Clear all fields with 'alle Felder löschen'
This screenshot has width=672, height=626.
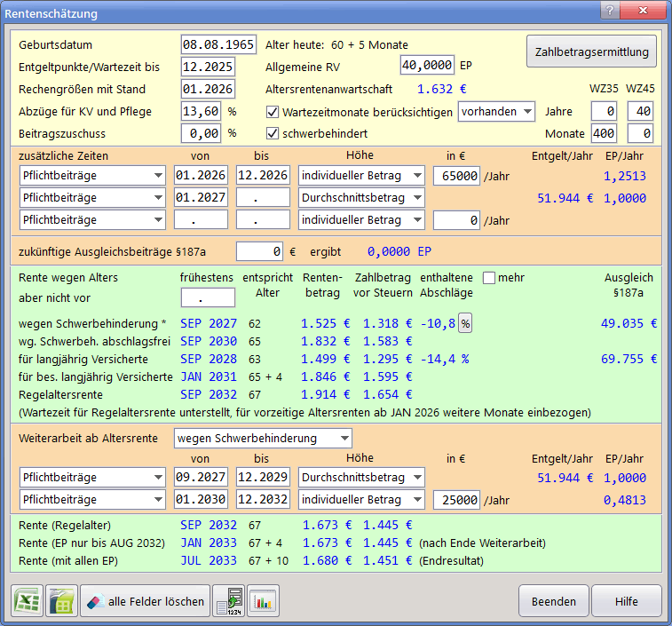145,601
